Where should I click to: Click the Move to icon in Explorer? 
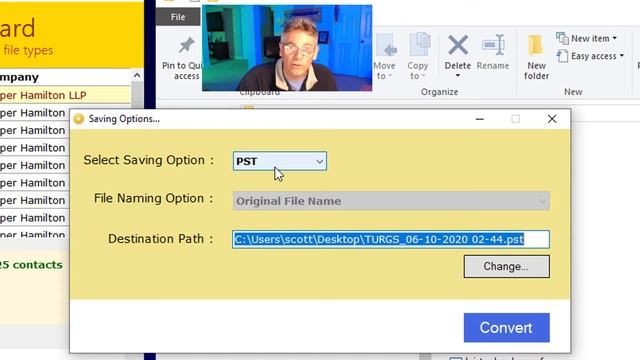pyautogui.click(x=386, y=46)
